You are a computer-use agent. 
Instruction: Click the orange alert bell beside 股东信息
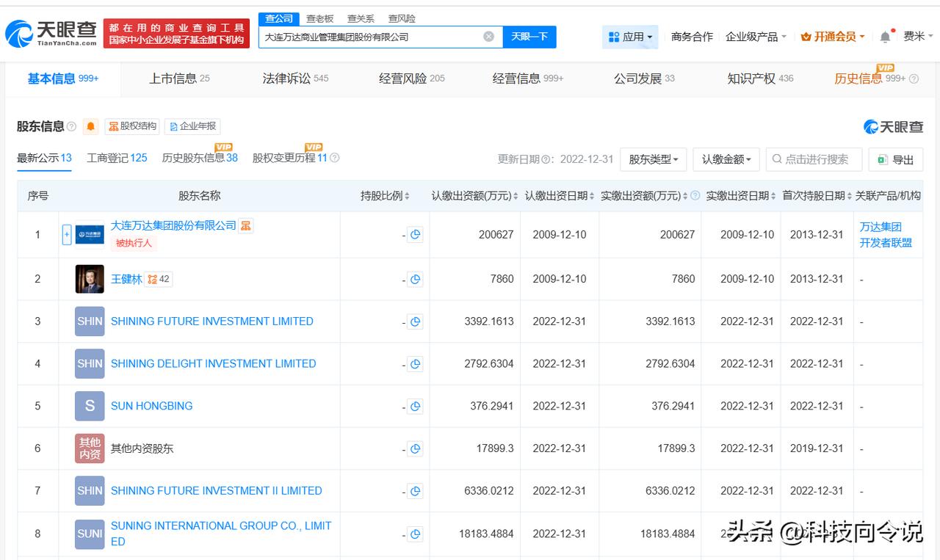click(91, 126)
